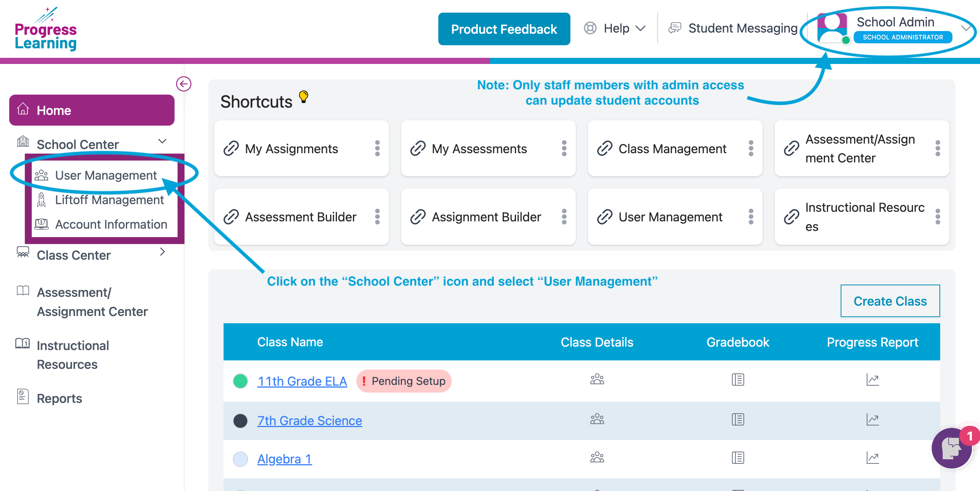
Task: Click the link icon on Class Management shortcut
Action: point(605,148)
